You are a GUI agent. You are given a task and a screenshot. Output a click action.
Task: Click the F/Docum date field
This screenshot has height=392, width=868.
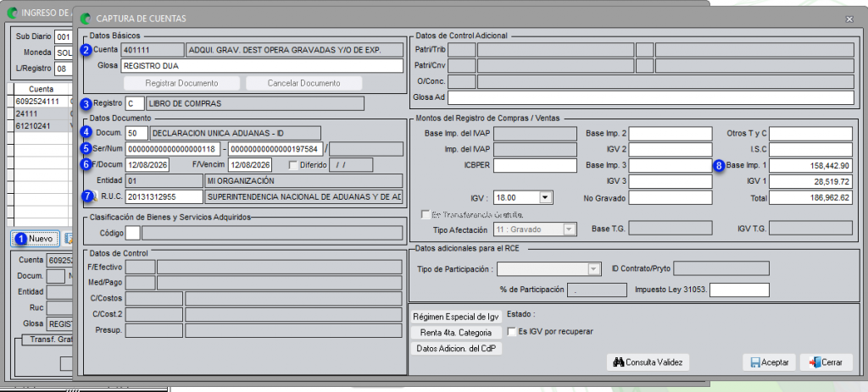[147, 165]
